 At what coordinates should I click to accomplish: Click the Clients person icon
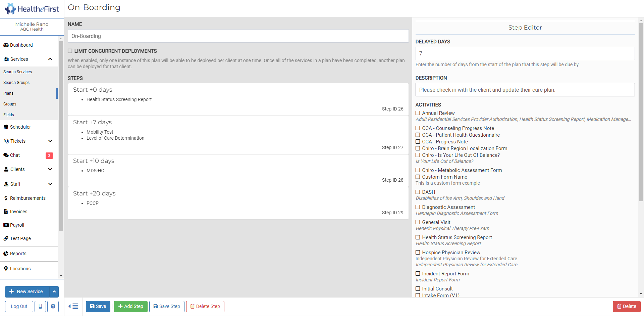pyautogui.click(x=6, y=169)
